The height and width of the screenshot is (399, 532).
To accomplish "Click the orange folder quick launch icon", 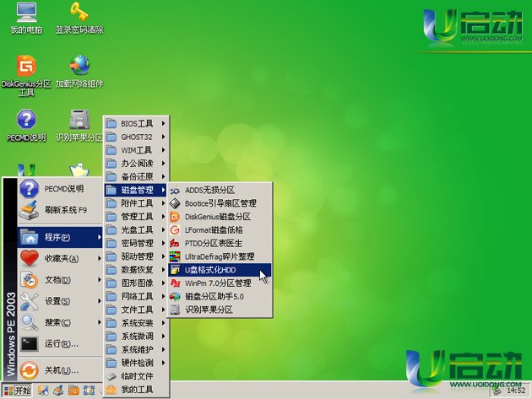I will pos(73,391).
